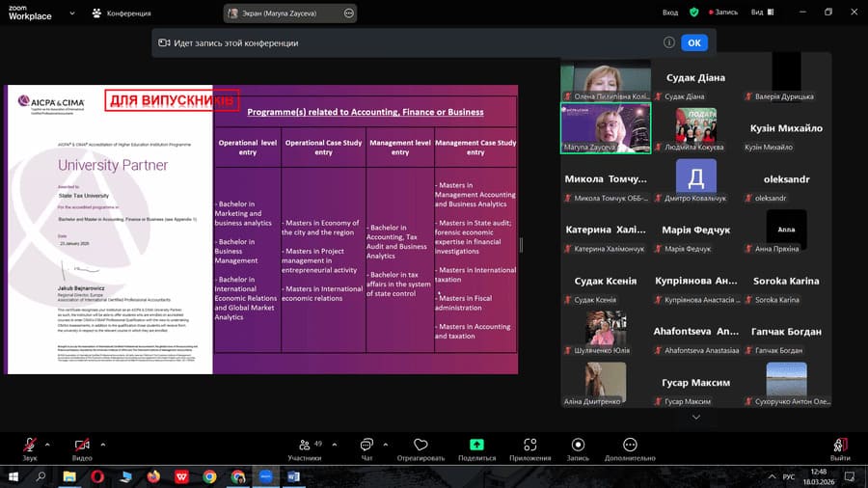Open the Дополнительно more options menu
This screenshot has height=488, width=868.
[x=630, y=446]
